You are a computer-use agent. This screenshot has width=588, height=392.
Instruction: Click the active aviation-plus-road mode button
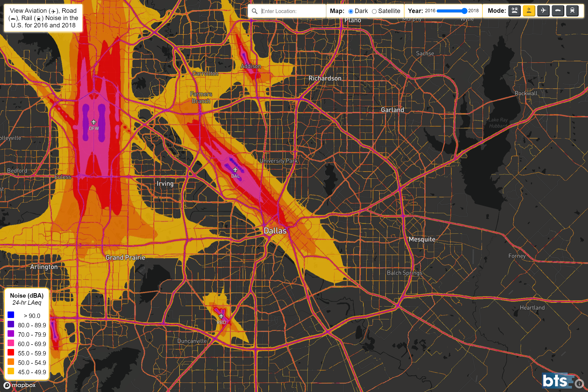(529, 11)
